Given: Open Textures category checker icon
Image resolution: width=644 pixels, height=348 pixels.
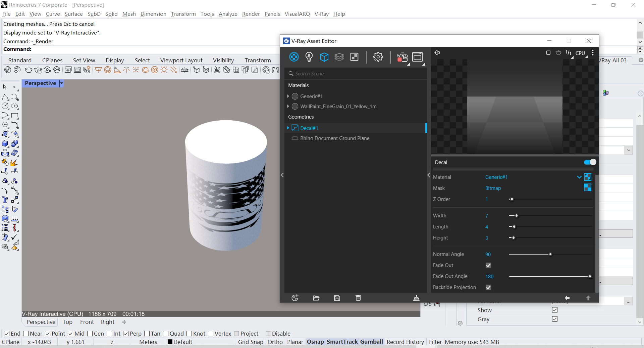Looking at the screenshot, I should [x=354, y=57].
